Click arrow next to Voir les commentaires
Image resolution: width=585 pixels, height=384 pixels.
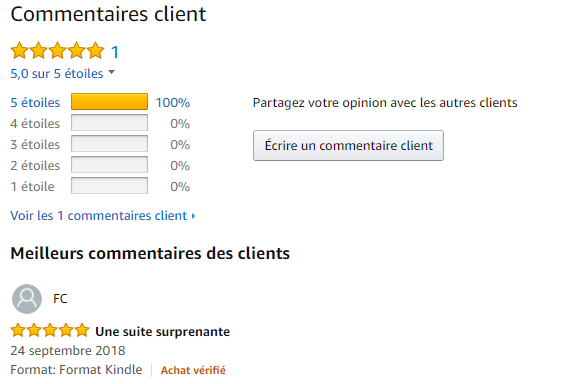point(193,216)
